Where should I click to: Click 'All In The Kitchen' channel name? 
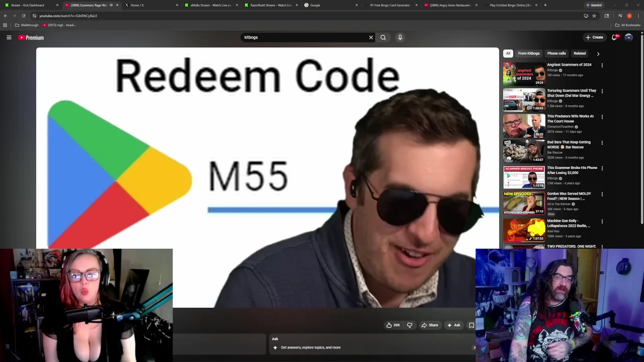tap(559, 204)
